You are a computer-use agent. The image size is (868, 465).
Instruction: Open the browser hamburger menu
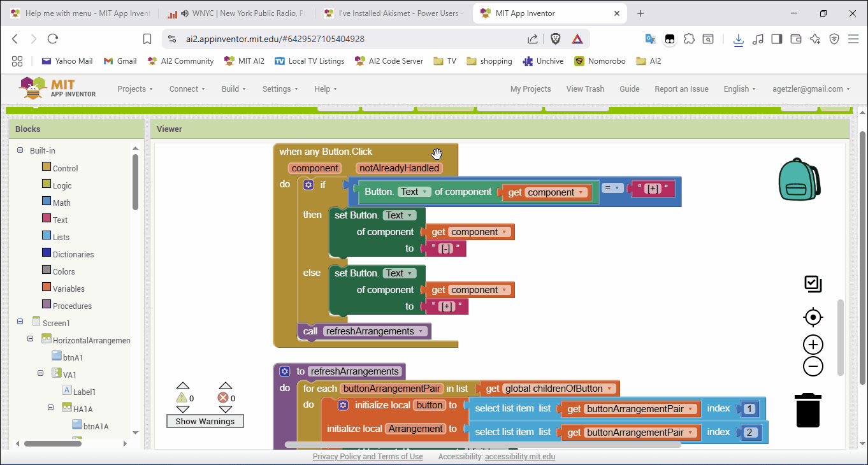tap(854, 39)
